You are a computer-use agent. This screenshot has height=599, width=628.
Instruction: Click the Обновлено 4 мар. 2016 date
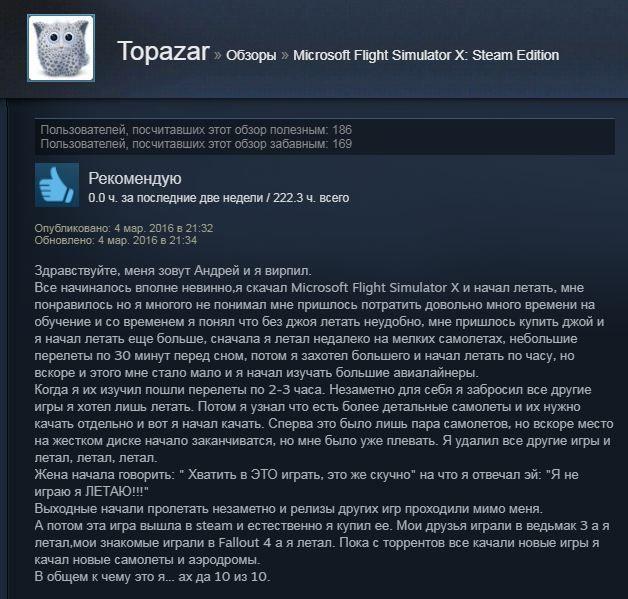tap(116, 240)
